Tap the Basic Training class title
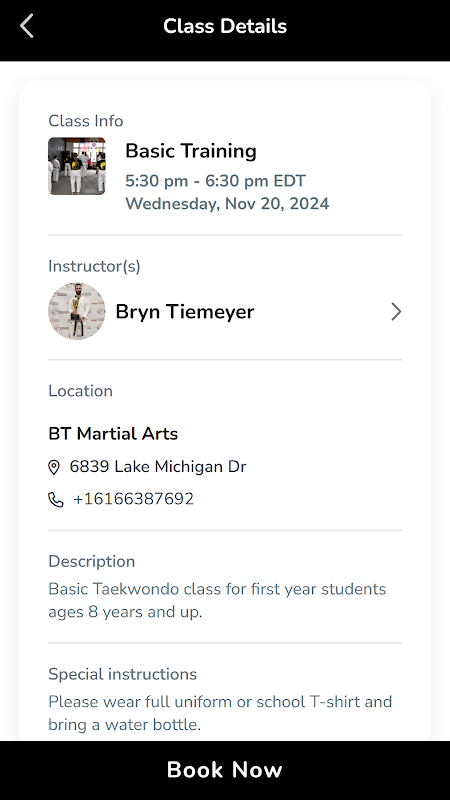Image resolution: width=450 pixels, height=800 pixels. point(191,151)
